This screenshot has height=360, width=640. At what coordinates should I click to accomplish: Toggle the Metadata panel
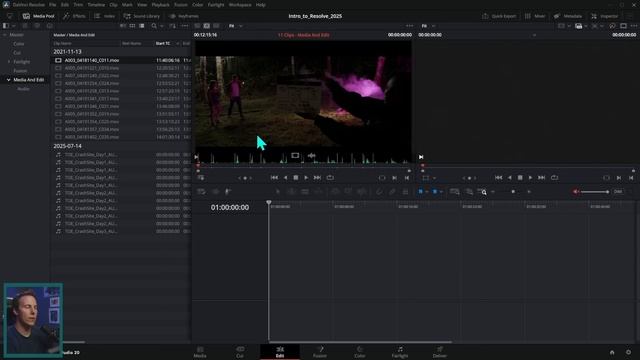[568, 16]
